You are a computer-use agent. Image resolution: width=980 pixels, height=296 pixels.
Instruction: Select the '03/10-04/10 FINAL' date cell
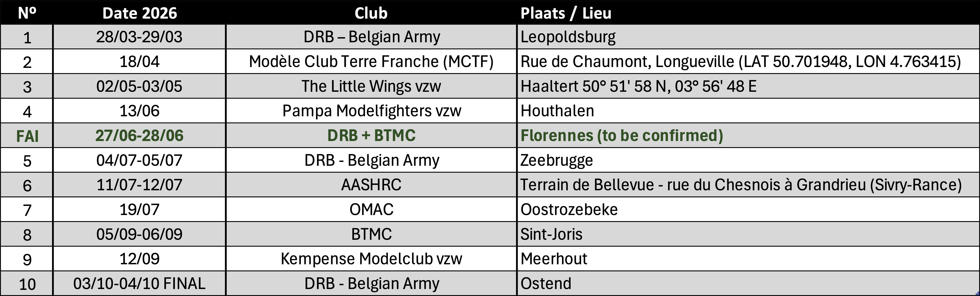(139, 284)
